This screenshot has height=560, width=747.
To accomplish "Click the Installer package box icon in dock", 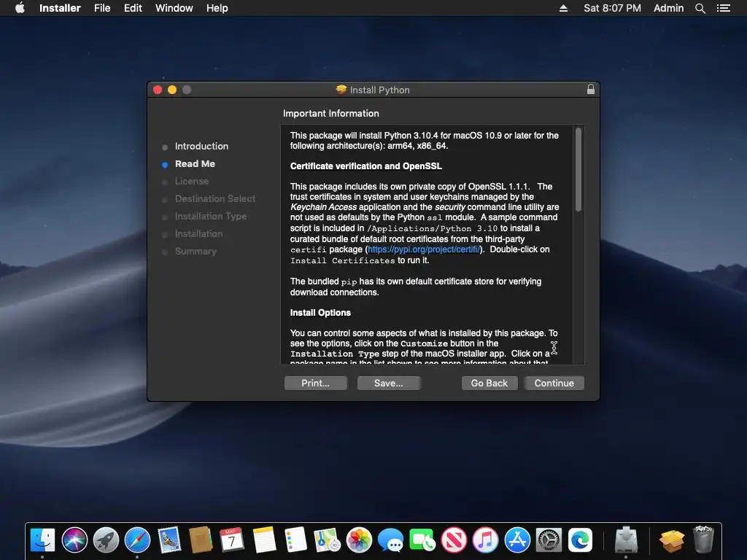I will (x=672, y=540).
